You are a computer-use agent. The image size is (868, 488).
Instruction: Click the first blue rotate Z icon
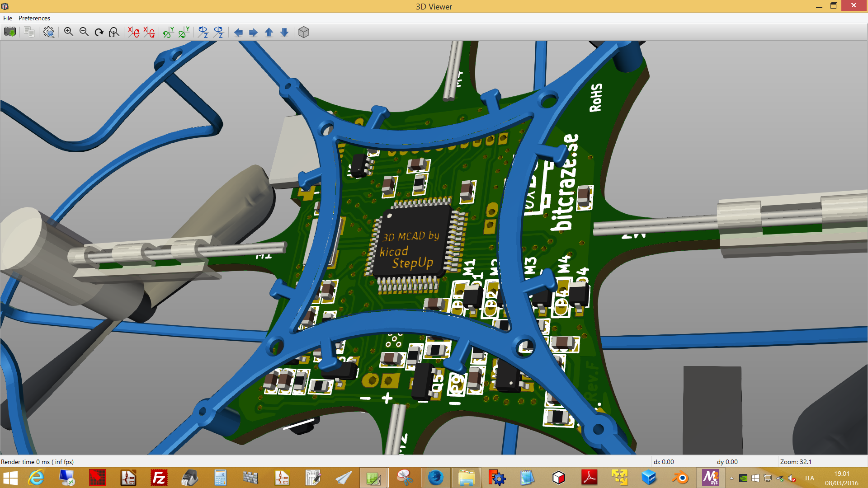coord(203,32)
